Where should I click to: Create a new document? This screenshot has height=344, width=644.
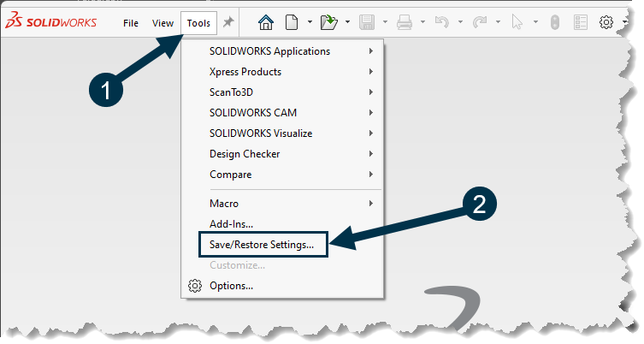pyautogui.click(x=292, y=22)
